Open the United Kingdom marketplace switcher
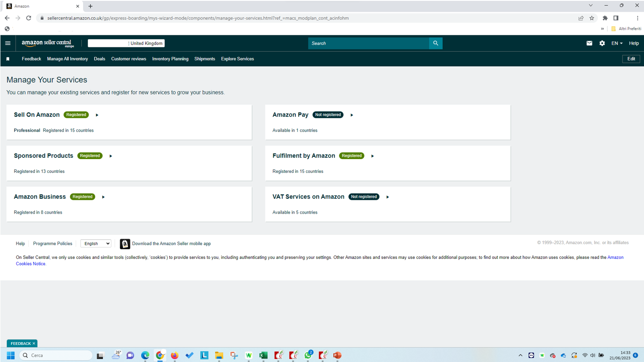The width and height of the screenshot is (644, 362). pos(126,43)
